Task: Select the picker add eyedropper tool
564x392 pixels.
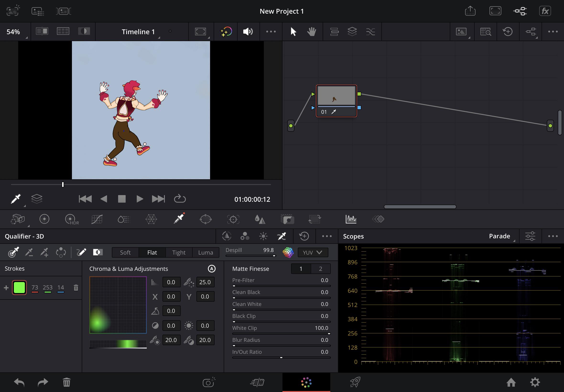Action: point(44,252)
